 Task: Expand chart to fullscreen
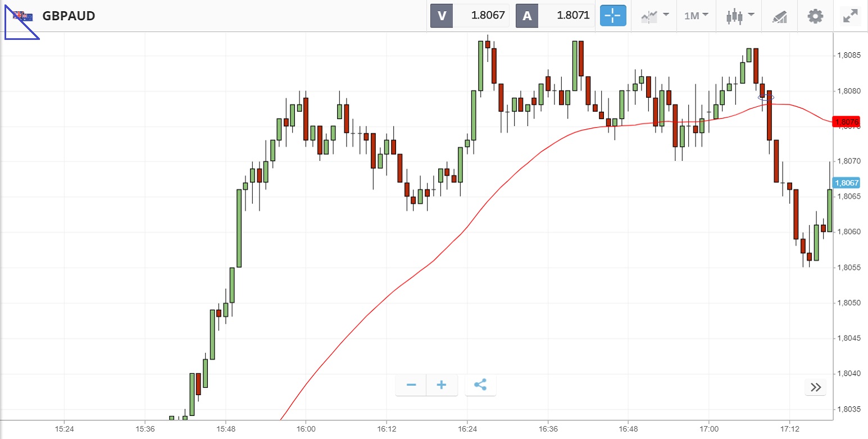point(850,16)
